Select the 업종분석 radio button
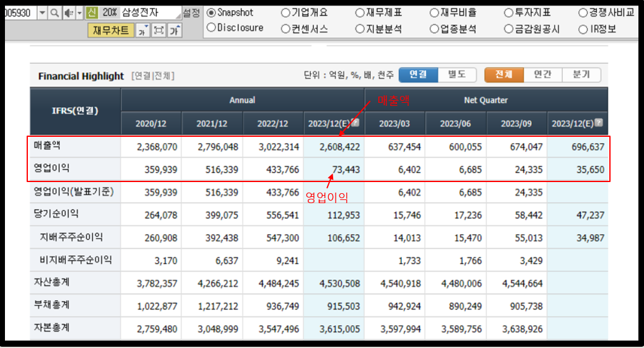The width and height of the screenshot is (644, 348). click(434, 29)
